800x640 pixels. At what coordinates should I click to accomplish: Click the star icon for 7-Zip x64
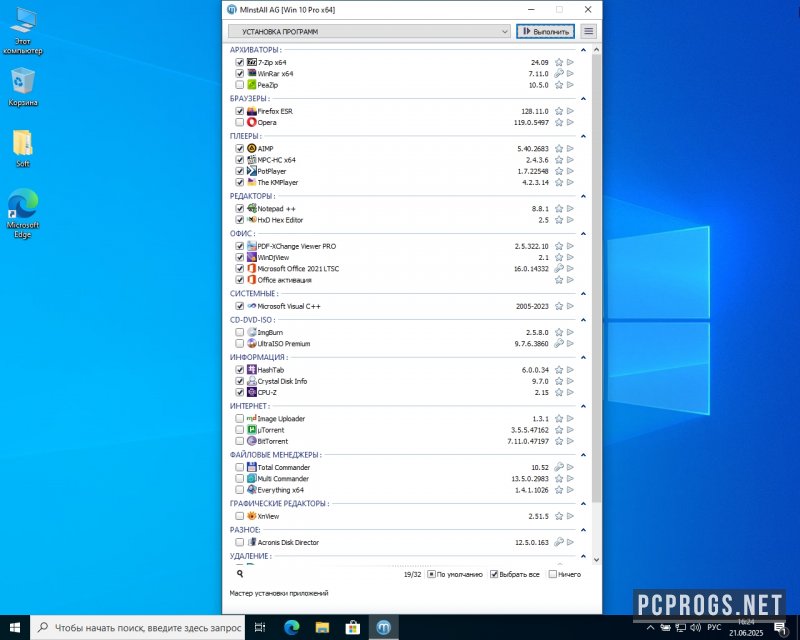(559, 62)
